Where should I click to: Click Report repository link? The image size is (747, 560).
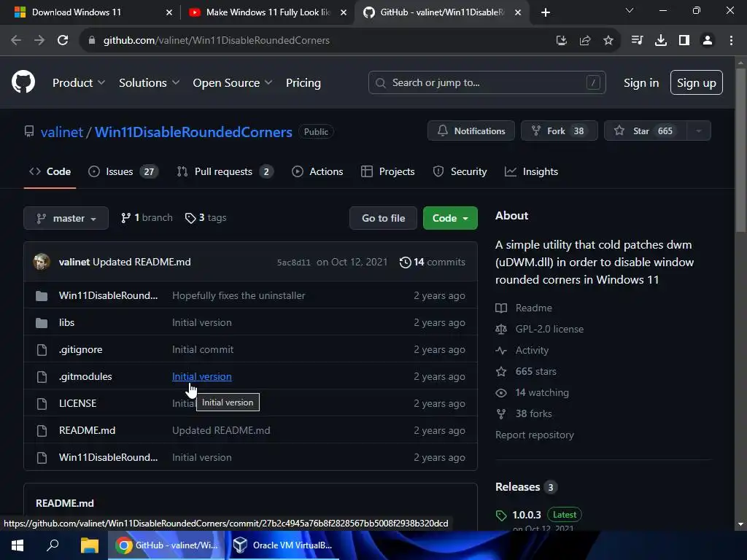pos(535,435)
